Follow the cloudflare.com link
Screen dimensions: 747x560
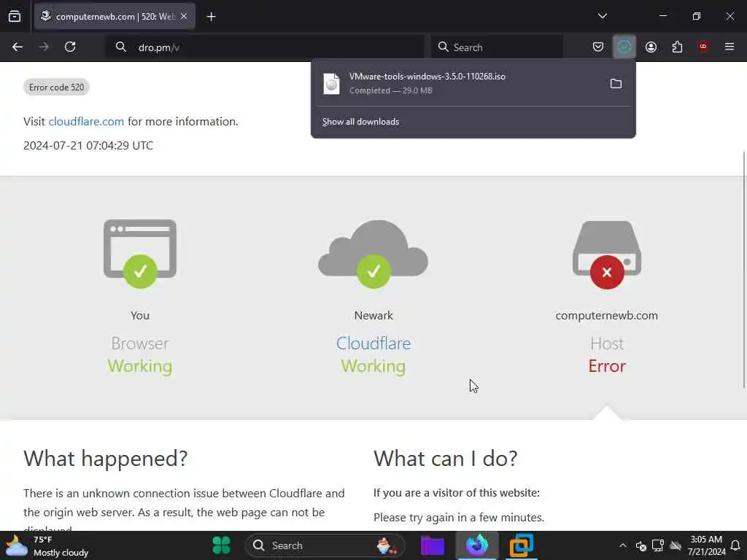pyautogui.click(x=86, y=122)
